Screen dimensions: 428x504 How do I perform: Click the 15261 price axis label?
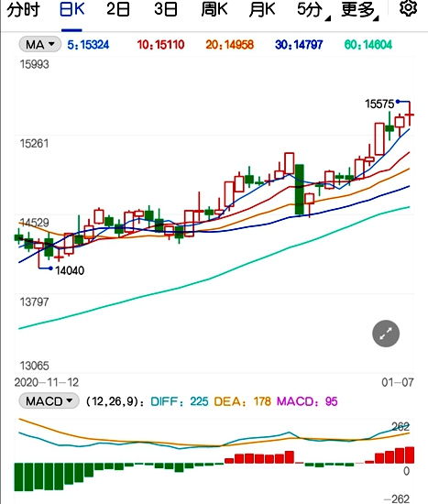[35, 143]
